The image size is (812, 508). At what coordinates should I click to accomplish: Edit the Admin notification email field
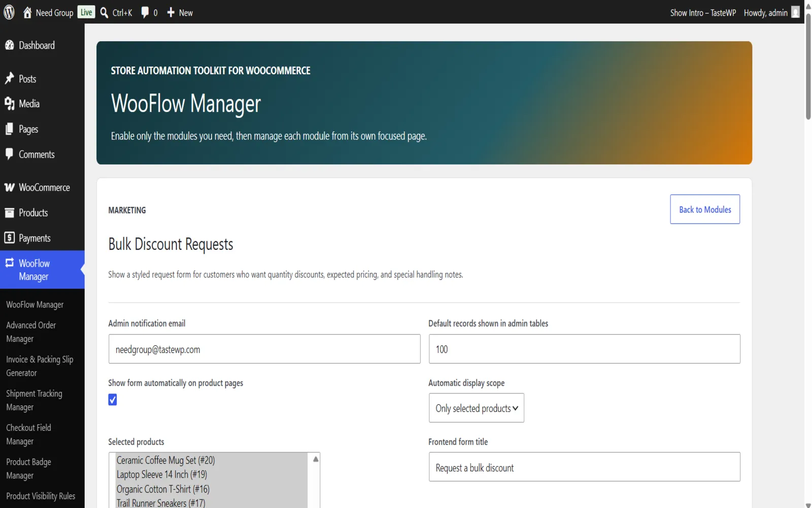tap(264, 349)
